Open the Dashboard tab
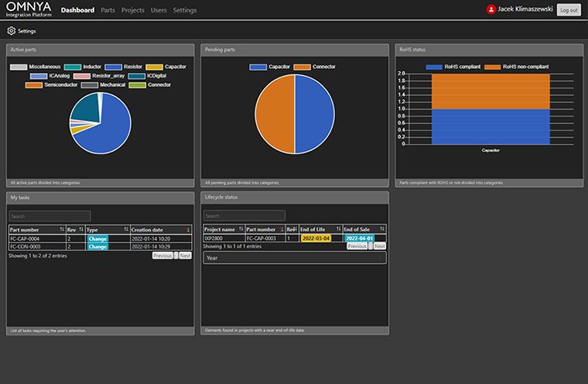This screenshot has width=588, height=384. pos(77,10)
